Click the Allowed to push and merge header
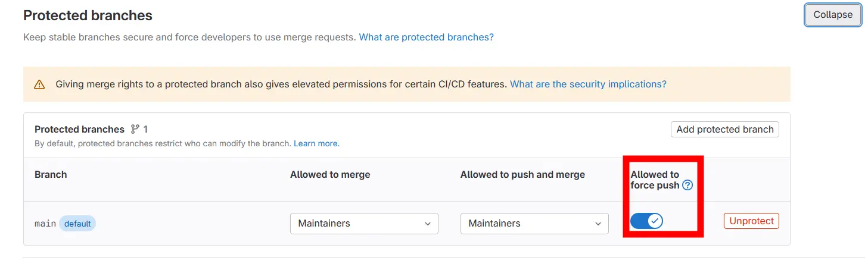 (x=522, y=175)
